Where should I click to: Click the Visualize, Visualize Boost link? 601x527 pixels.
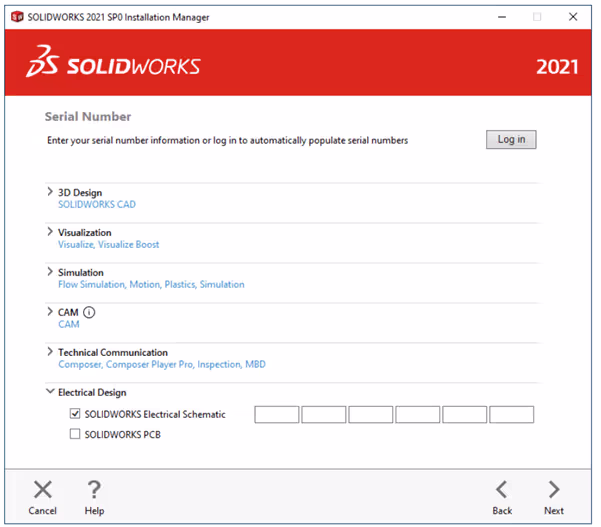108,245
